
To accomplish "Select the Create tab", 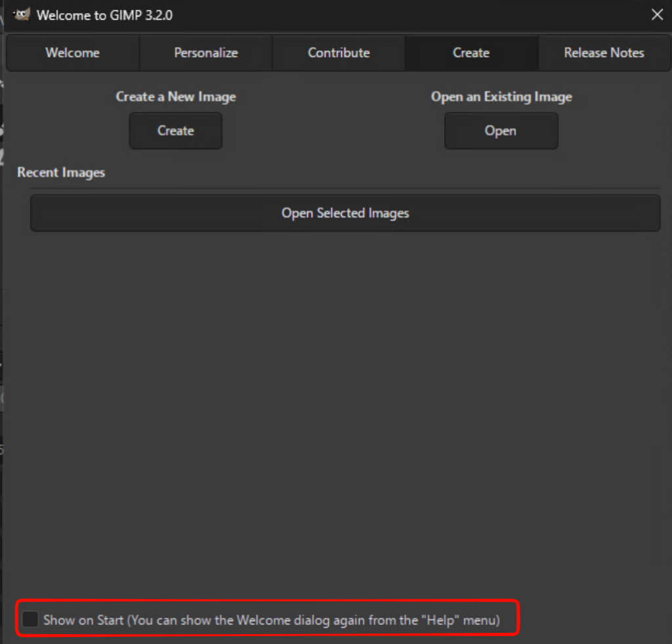I will click(x=471, y=52).
